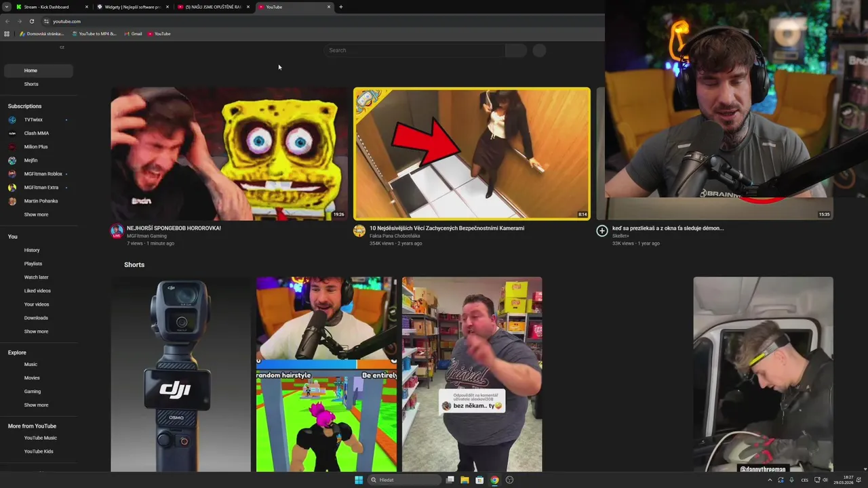Open the random hairstyle Roblox short
This screenshot has width=868, height=488.
[326, 374]
